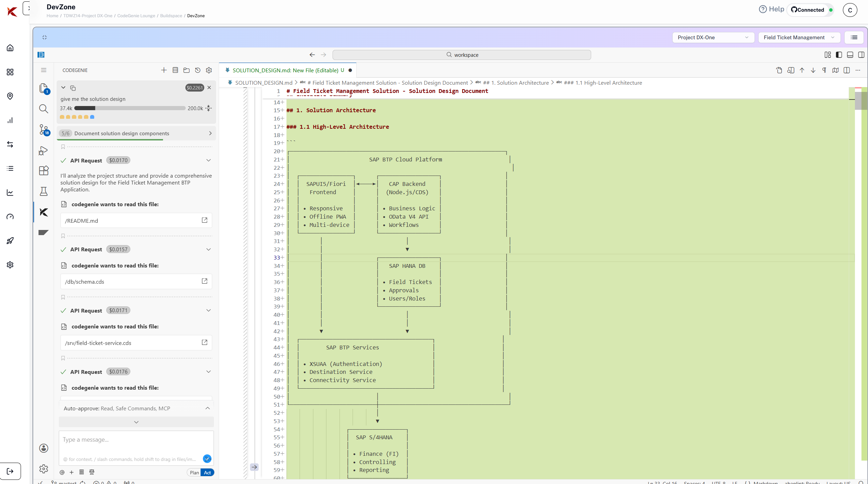The width and height of the screenshot is (868, 484).
Task: Open the Extensions icon in activity bar
Action: (x=44, y=171)
